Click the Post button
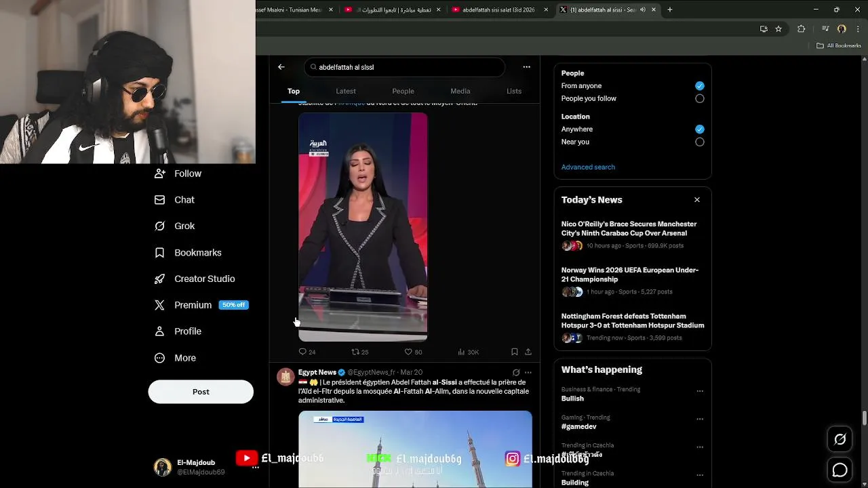Image resolution: width=868 pixels, height=488 pixels. (x=201, y=392)
